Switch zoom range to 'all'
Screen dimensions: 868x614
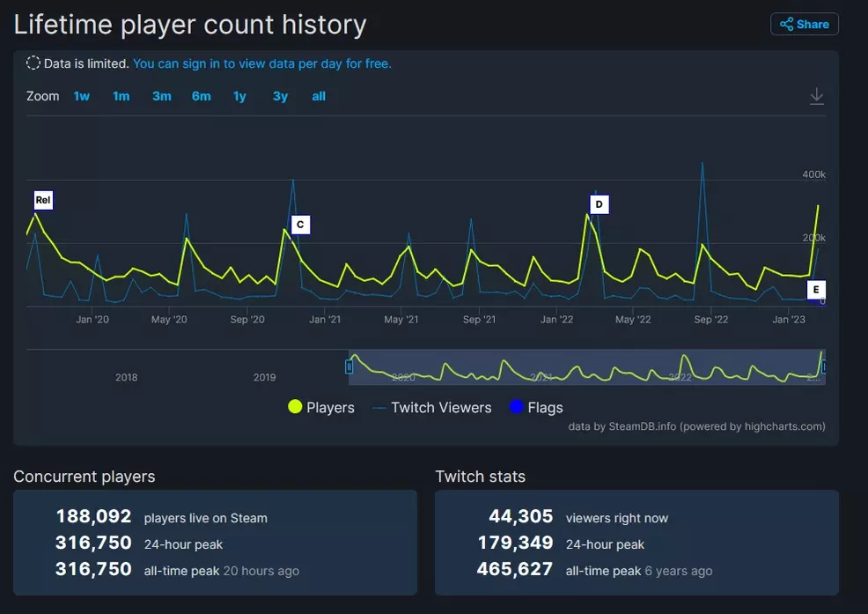point(319,96)
